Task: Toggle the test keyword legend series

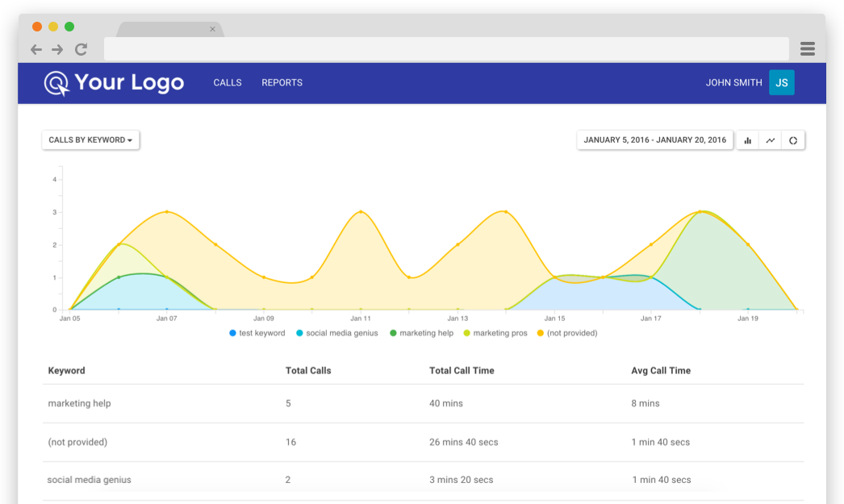Action: (x=257, y=333)
